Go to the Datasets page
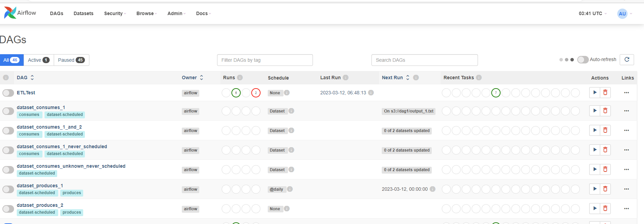Viewport: 644px width, 224px height. click(x=84, y=13)
